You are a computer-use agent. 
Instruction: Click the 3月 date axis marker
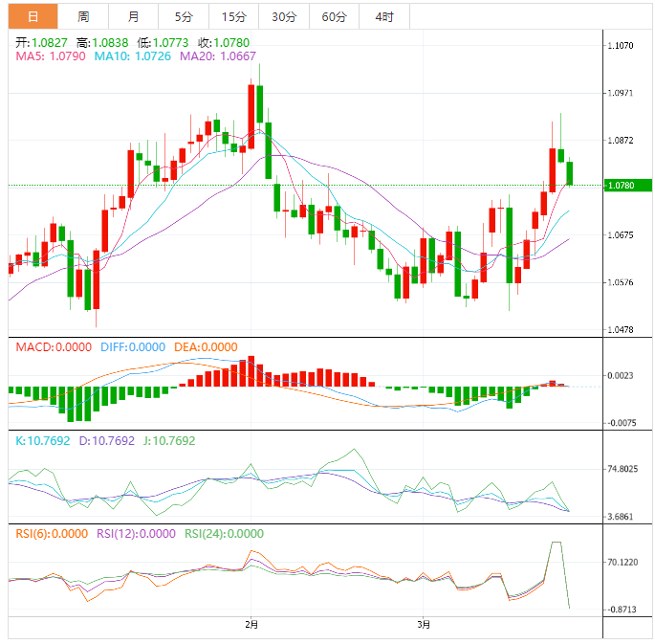point(424,625)
